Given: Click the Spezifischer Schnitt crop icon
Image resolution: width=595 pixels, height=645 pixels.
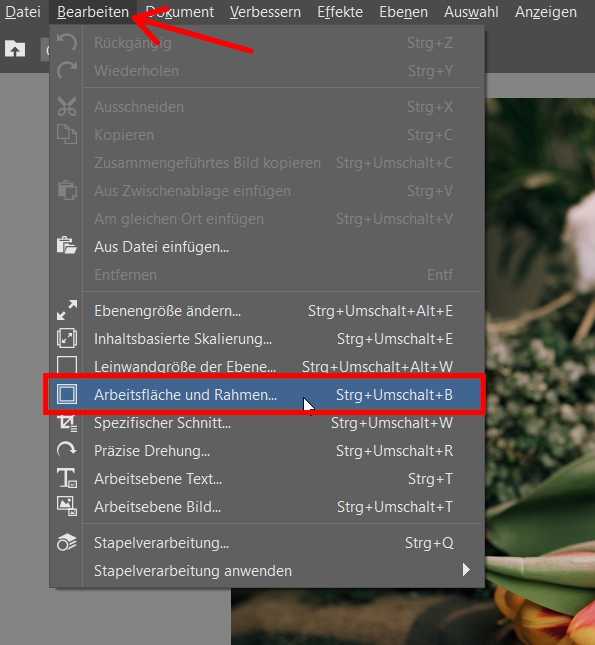Looking at the screenshot, I should coord(67,423).
